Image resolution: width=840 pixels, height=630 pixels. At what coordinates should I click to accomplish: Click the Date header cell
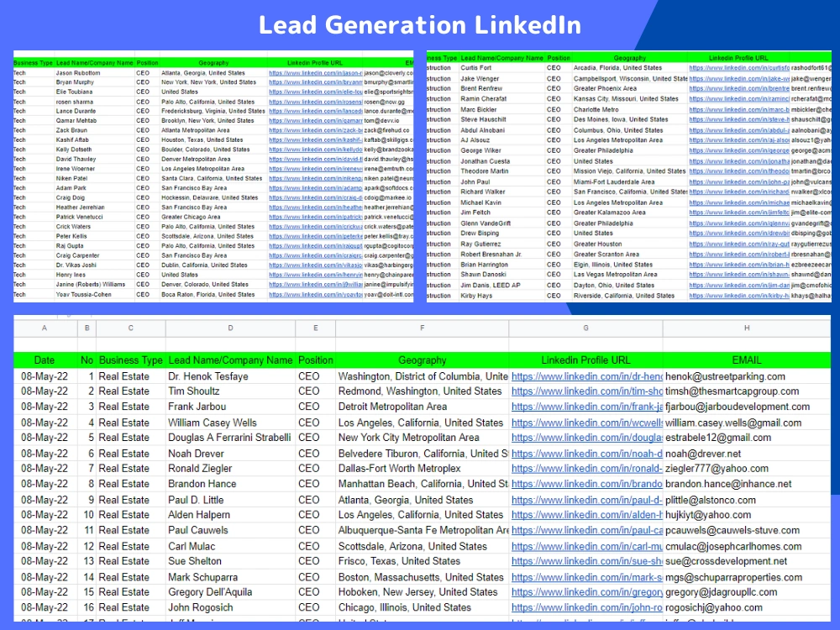click(x=45, y=360)
